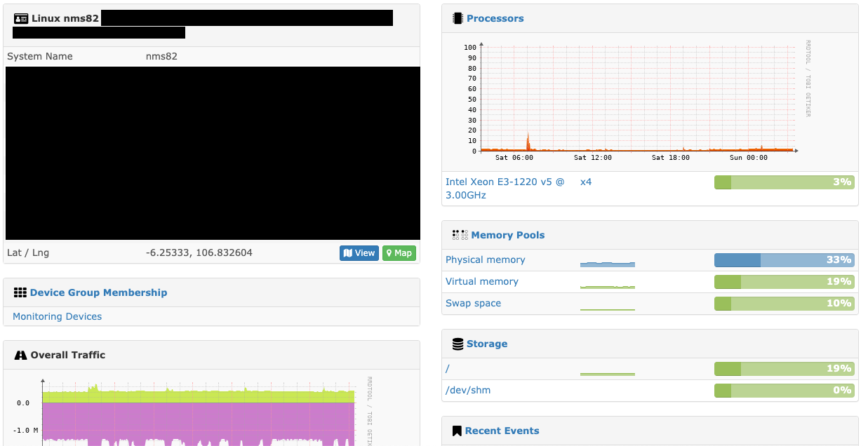Open the /dev/shm storage details
The image size is (868, 446).
tap(467, 390)
